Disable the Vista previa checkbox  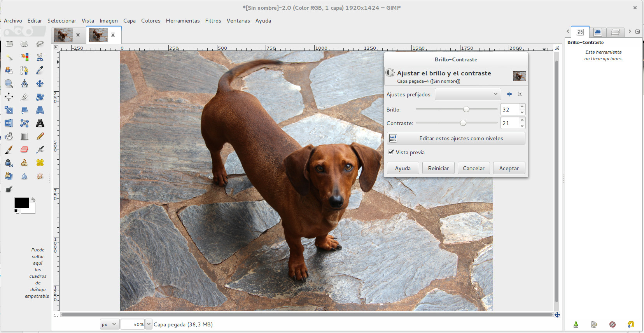pyautogui.click(x=391, y=152)
